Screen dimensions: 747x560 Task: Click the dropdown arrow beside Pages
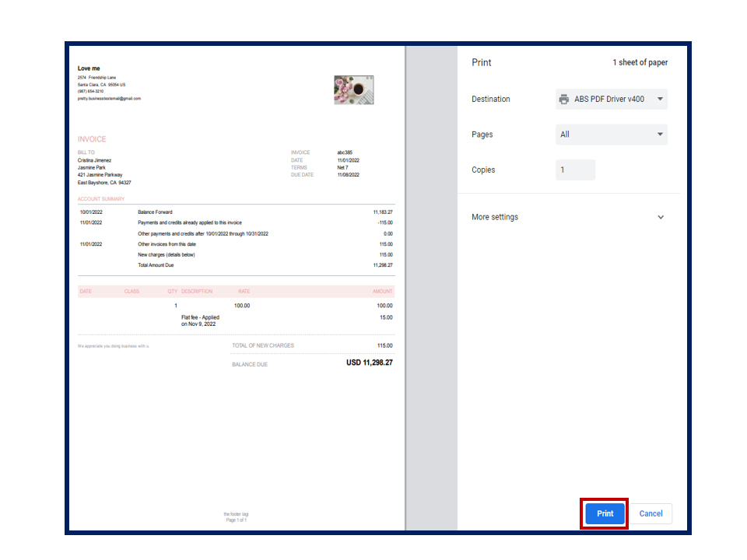pos(659,134)
